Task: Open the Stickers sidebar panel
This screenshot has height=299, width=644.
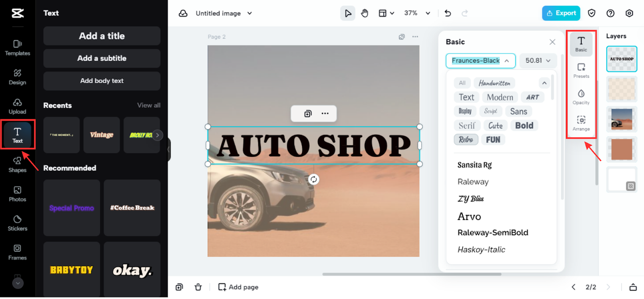Action: (x=18, y=223)
